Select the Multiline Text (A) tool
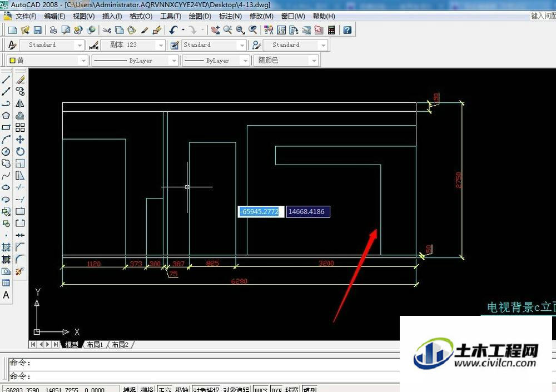Screen dimensions: 556x392 tap(6, 295)
